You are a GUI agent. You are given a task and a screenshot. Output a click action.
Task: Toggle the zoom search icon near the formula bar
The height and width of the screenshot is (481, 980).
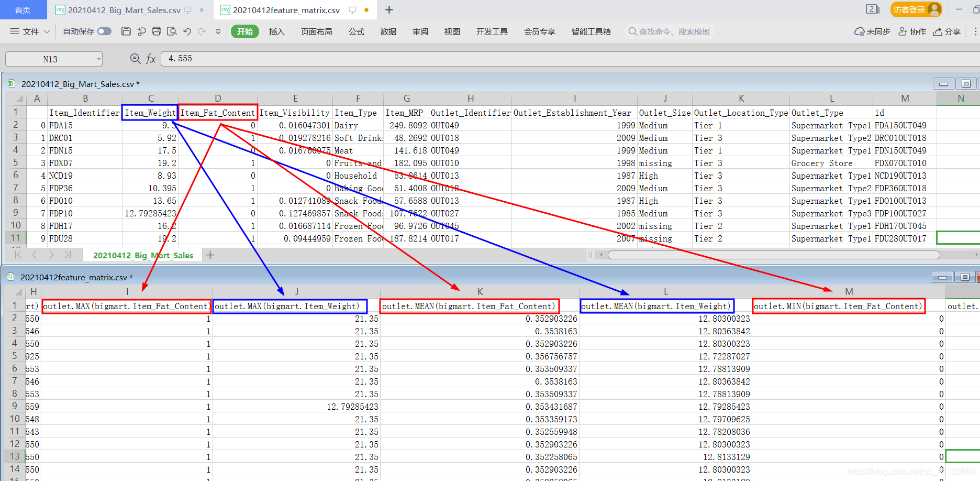pyautogui.click(x=135, y=59)
